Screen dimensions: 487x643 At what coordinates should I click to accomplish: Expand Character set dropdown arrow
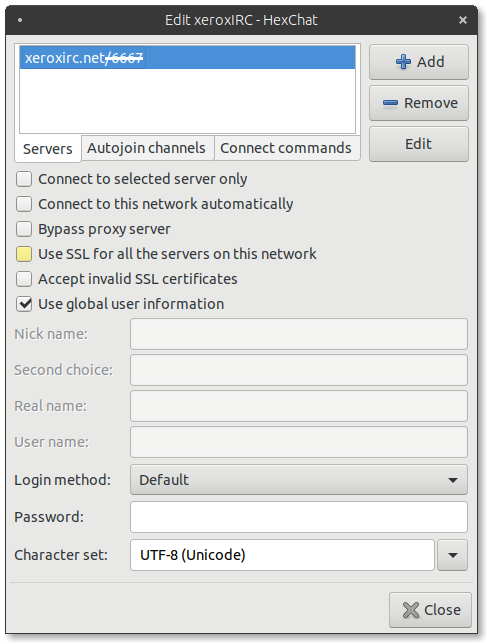coord(453,555)
